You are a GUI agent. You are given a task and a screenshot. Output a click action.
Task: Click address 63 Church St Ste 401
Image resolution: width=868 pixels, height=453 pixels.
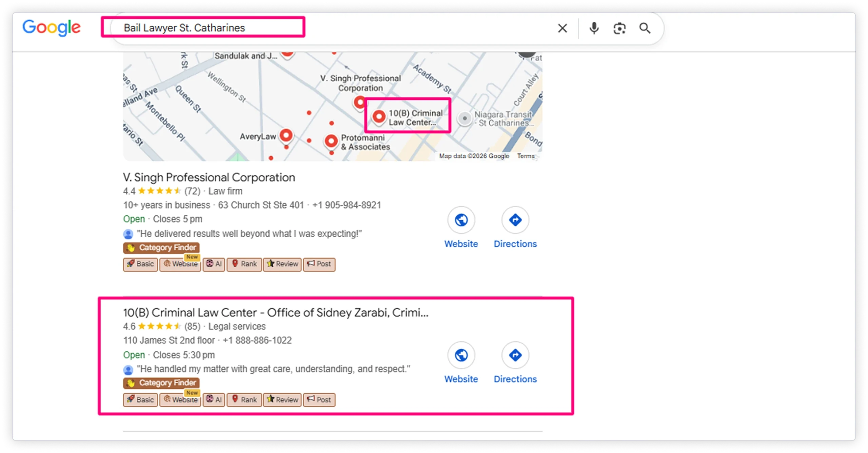point(261,205)
